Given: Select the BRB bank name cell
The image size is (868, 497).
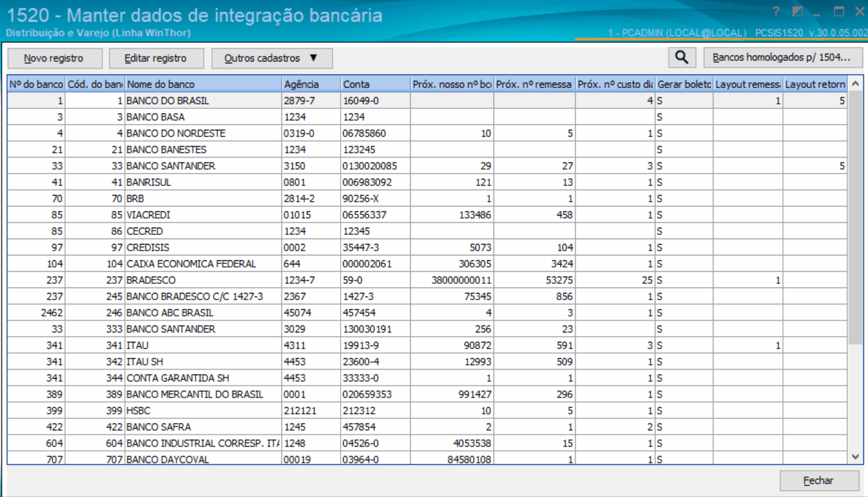Looking at the screenshot, I should (204, 199).
